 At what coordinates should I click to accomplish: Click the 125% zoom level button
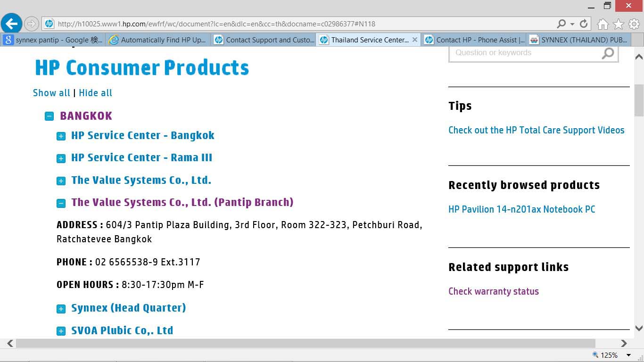[605, 355]
